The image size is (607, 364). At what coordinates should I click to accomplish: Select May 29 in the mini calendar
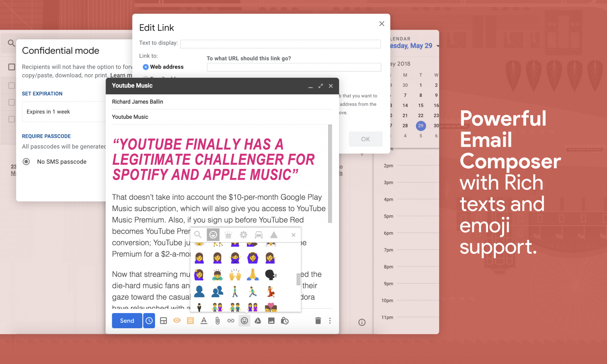(421, 126)
